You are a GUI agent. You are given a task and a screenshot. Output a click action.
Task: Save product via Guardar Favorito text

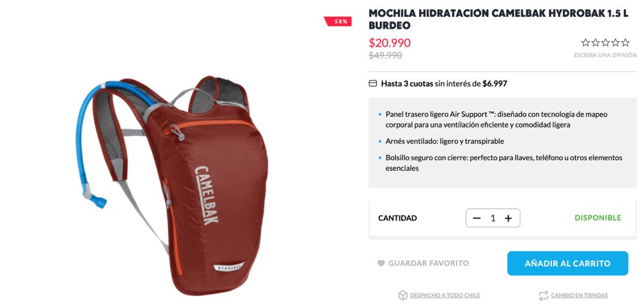pos(428,263)
